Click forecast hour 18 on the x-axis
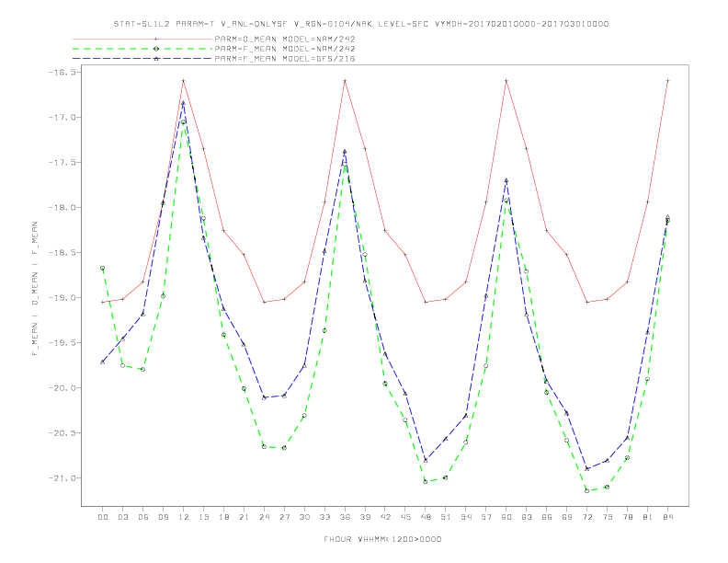Viewport: 728px width, 563px height. click(x=223, y=517)
